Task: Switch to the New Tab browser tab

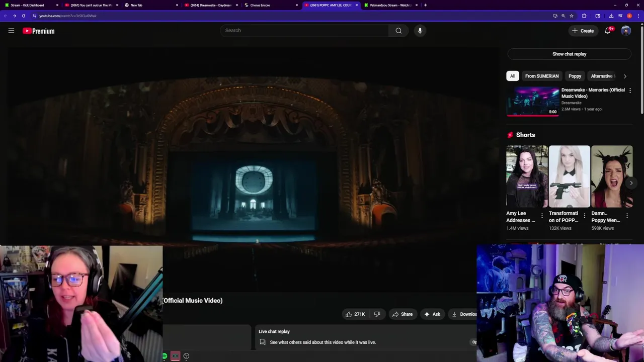Action: (x=151, y=5)
